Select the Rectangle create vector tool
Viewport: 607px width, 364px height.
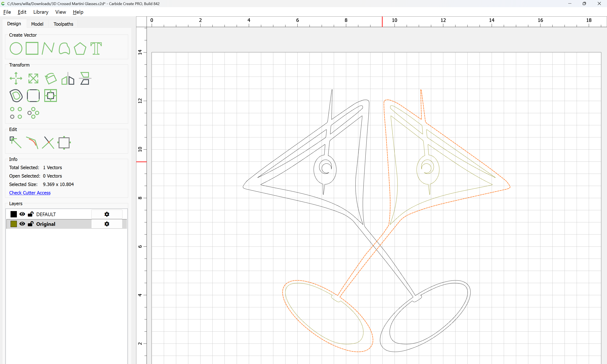(x=32, y=48)
